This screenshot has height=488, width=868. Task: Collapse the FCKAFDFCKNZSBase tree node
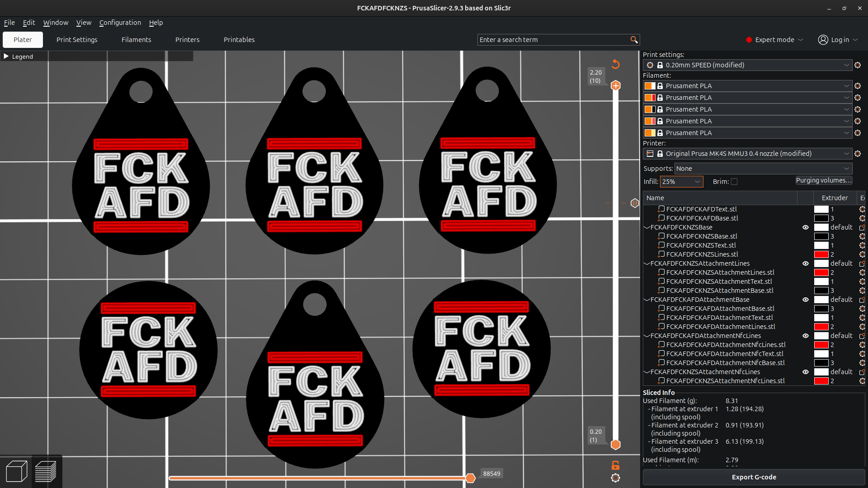point(647,227)
